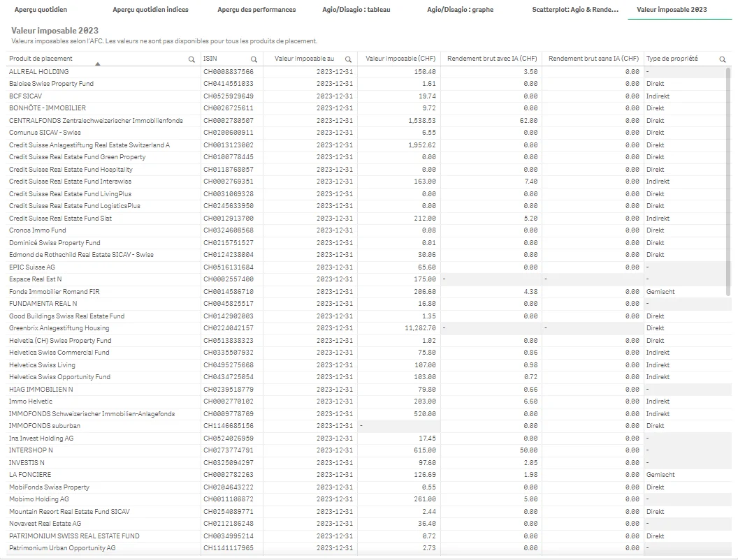Select Gemischt type for LA FONCIERE

coord(660,475)
